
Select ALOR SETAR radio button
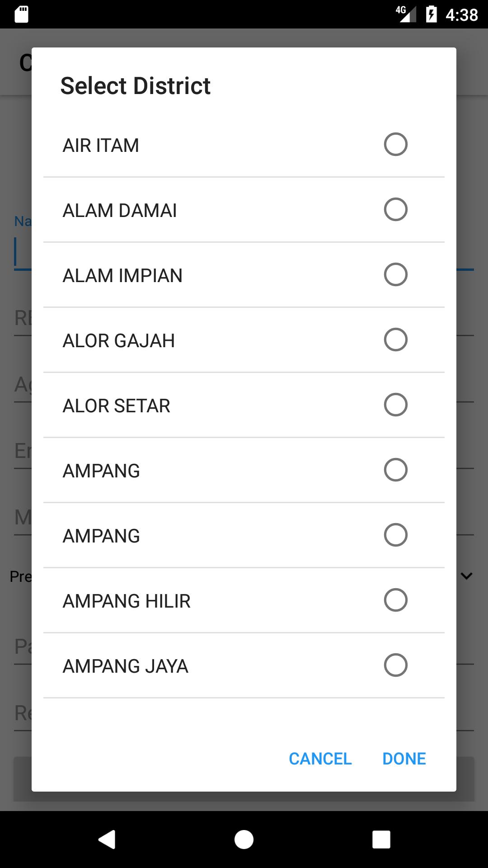point(395,405)
